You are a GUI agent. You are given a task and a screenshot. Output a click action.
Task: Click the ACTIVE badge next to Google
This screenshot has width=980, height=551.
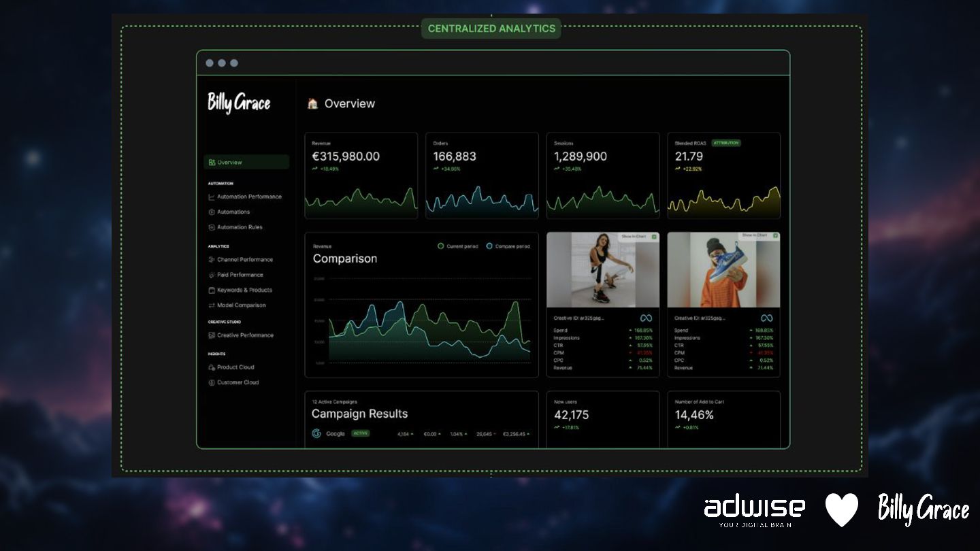click(361, 433)
